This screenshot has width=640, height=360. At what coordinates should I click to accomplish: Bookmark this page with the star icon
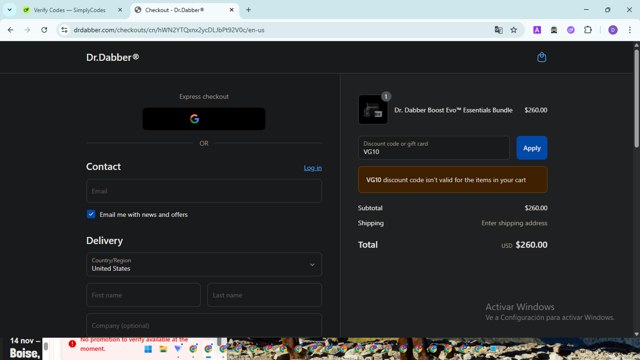click(x=513, y=30)
